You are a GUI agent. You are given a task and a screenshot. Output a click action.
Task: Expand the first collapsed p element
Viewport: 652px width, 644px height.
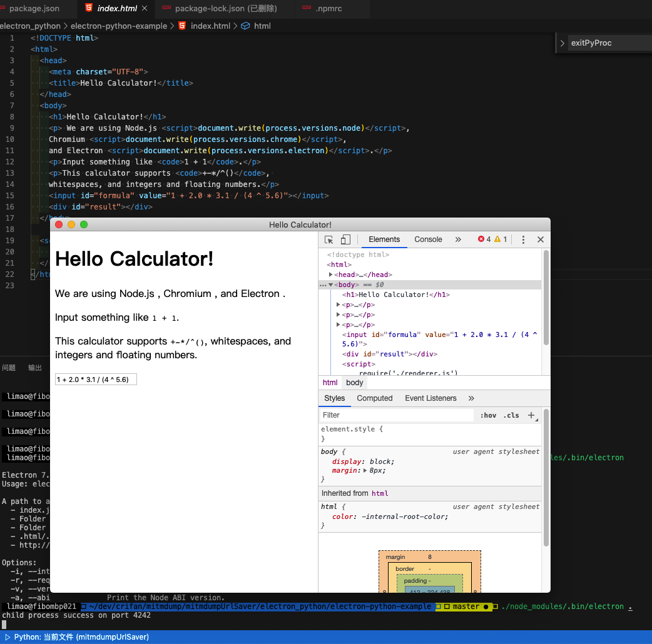[x=338, y=304]
